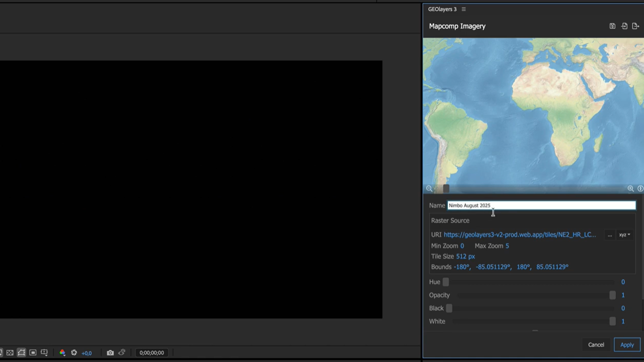Click the compass icon on map preview
Screen dimensions: 644x362
640,189
